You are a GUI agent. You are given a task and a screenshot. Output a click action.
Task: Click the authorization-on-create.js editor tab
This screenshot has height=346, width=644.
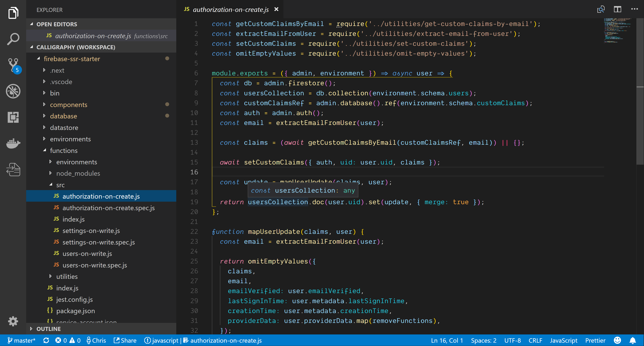[230, 9]
